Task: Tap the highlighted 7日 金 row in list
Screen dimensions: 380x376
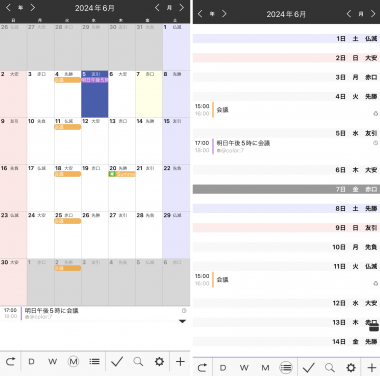Action: click(x=286, y=189)
